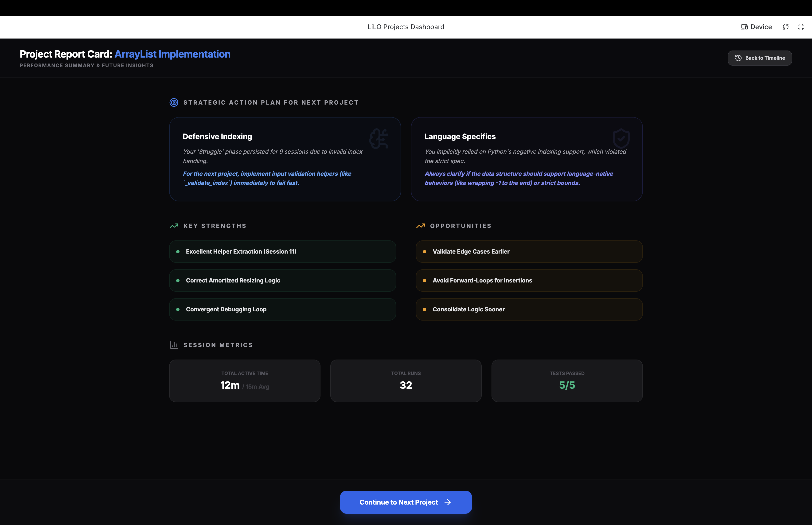The width and height of the screenshot is (812, 525).
Task: Click the reload icon next to Device
Action: click(786, 27)
